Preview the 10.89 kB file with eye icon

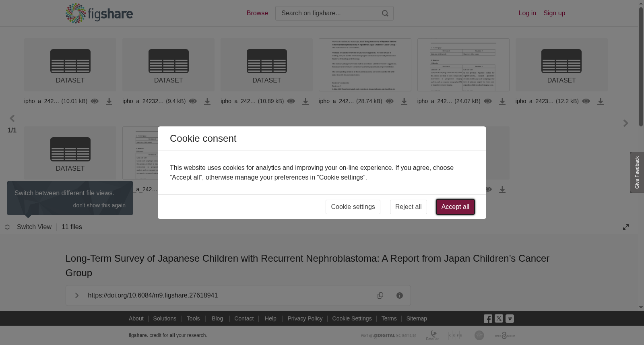point(291,101)
